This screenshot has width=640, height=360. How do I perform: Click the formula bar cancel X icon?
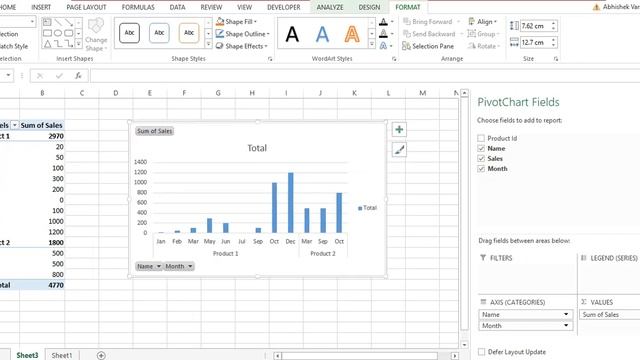click(x=40, y=76)
